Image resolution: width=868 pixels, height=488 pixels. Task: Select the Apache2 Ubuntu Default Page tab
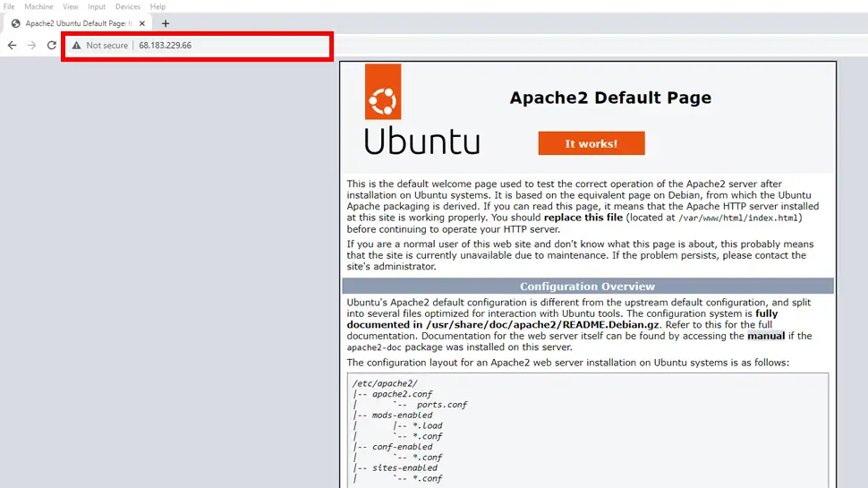78,23
